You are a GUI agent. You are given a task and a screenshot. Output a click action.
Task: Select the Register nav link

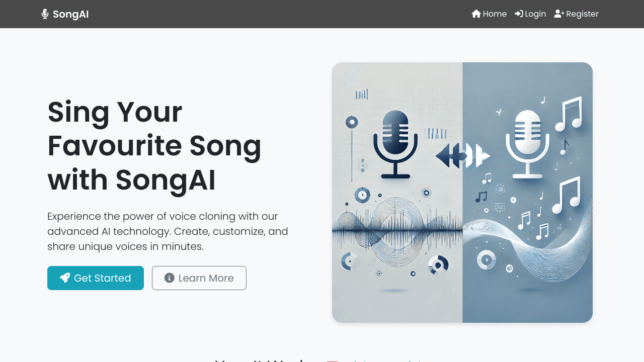[x=582, y=14]
